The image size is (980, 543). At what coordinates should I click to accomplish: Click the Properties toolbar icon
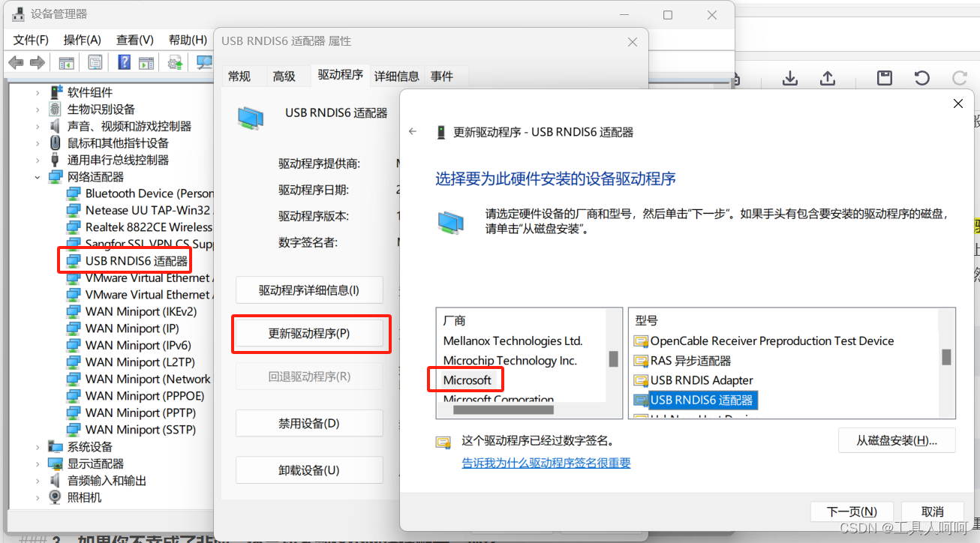(x=95, y=62)
